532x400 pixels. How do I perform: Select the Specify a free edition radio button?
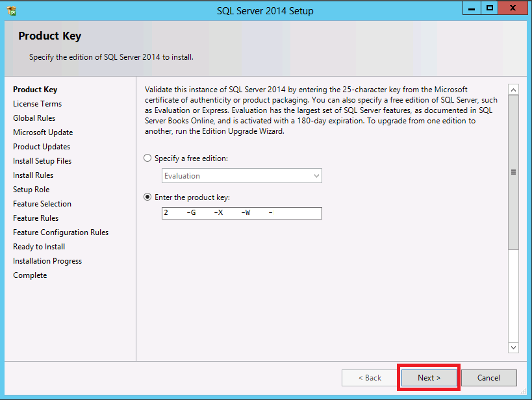[x=147, y=158]
